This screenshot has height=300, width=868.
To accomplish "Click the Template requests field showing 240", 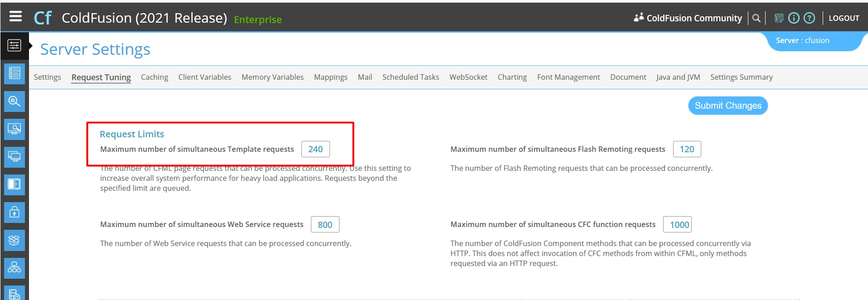I will [x=315, y=149].
